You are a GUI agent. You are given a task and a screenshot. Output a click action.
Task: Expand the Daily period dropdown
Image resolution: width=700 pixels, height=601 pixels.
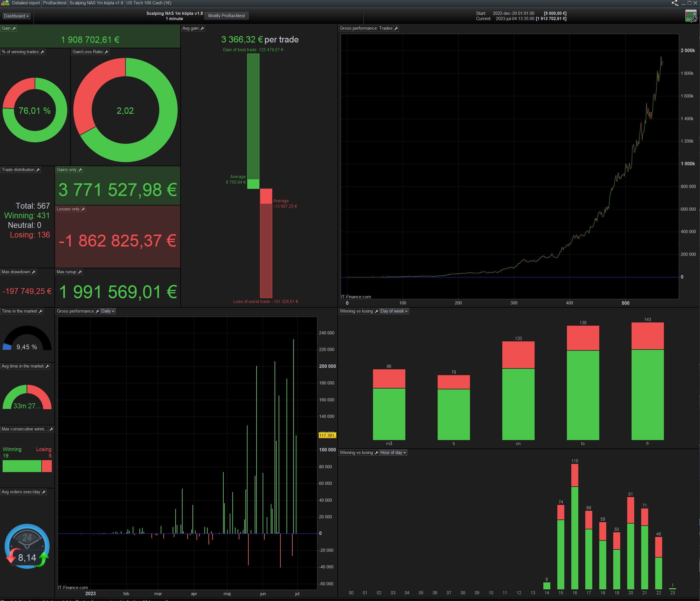pos(108,311)
